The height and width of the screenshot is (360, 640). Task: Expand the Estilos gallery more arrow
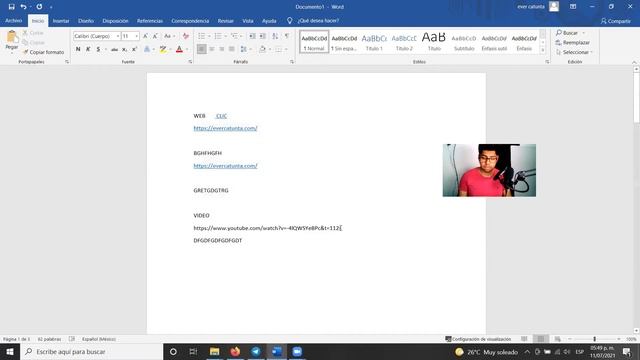click(542, 50)
